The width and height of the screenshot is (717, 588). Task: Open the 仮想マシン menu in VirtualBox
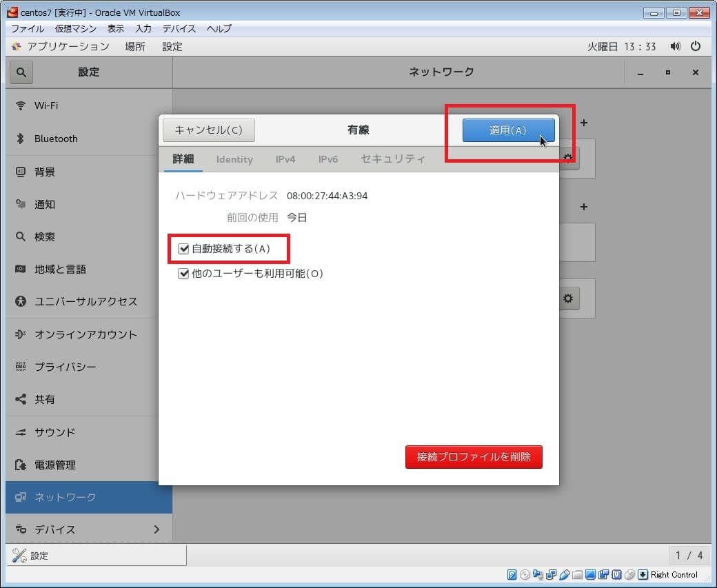(x=76, y=28)
